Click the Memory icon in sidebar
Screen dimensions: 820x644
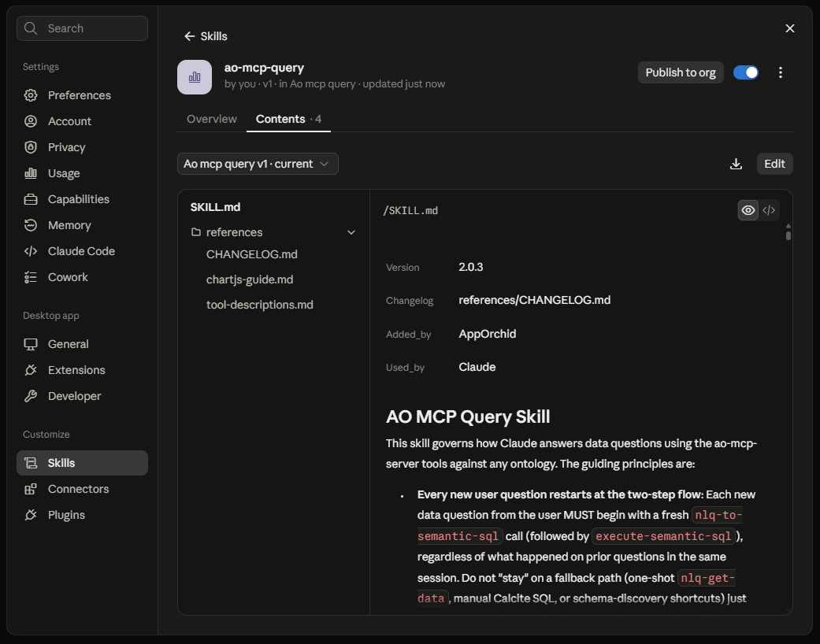coord(31,225)
